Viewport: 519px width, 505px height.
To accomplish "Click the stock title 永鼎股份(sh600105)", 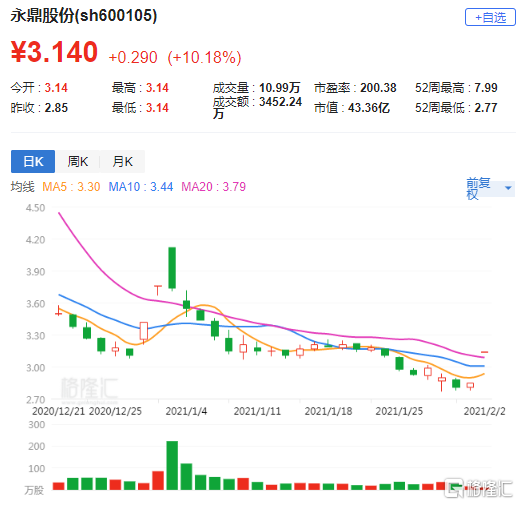I will click(84, 16).
